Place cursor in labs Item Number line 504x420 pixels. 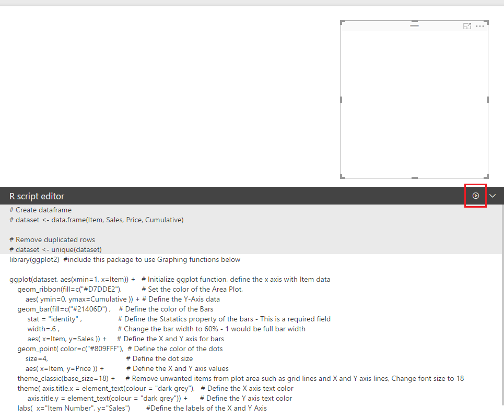[x=142, y=408]
